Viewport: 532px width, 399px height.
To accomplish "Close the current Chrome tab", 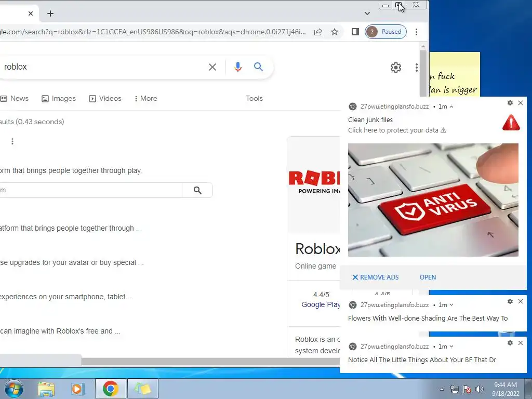I will tap(31, 14).
